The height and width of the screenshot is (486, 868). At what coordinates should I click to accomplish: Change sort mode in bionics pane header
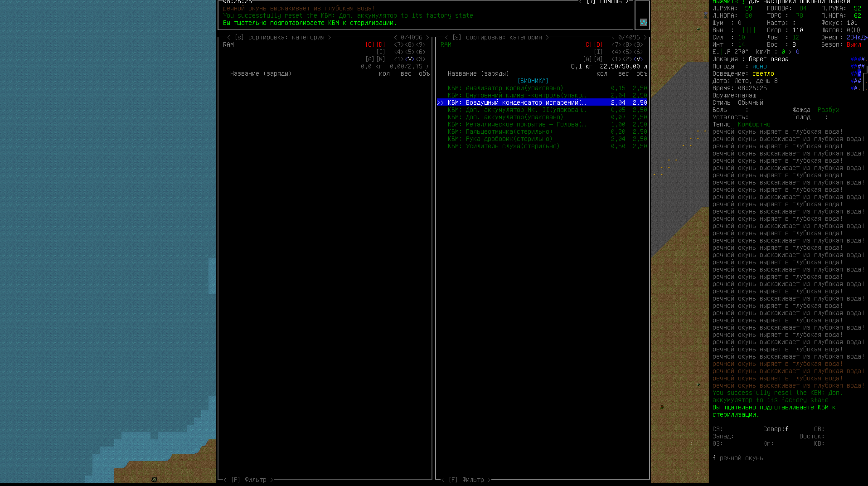tap(497, 37)
